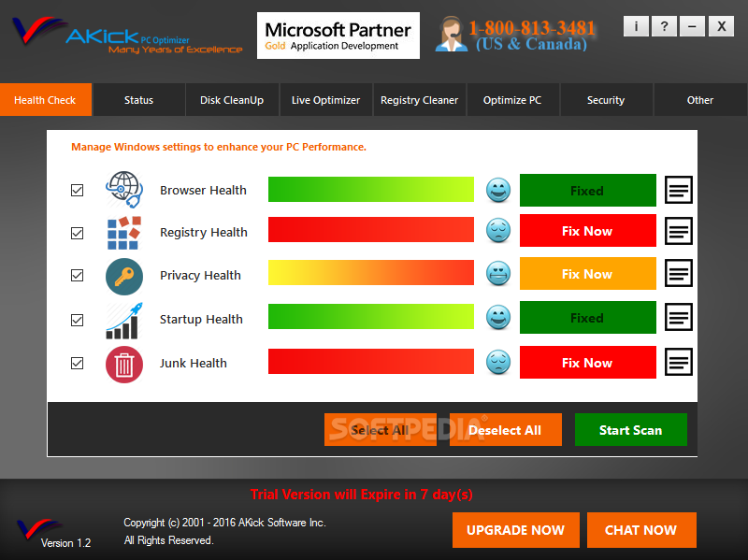
Task: Open the Live Optimizer tab
Action: [325, 100]
